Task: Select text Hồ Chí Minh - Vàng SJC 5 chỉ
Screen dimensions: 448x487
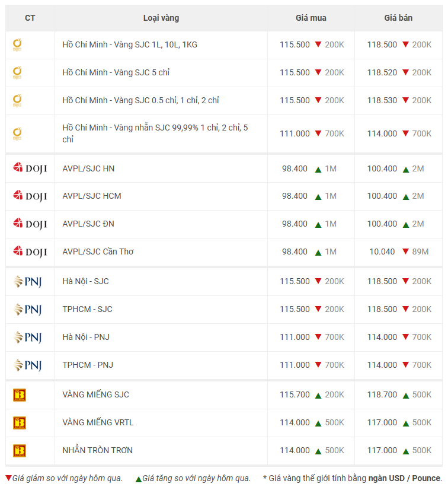Action: tap(116, 73)
